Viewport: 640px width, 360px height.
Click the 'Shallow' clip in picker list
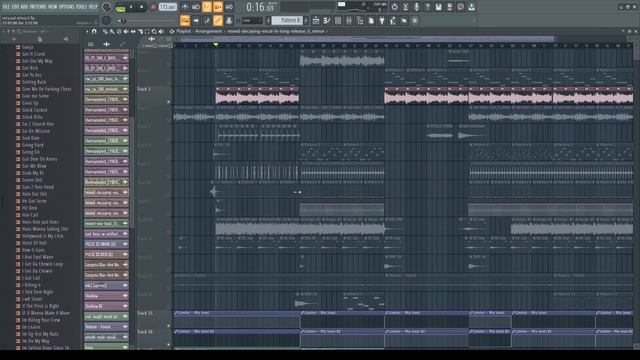(106, 296)
